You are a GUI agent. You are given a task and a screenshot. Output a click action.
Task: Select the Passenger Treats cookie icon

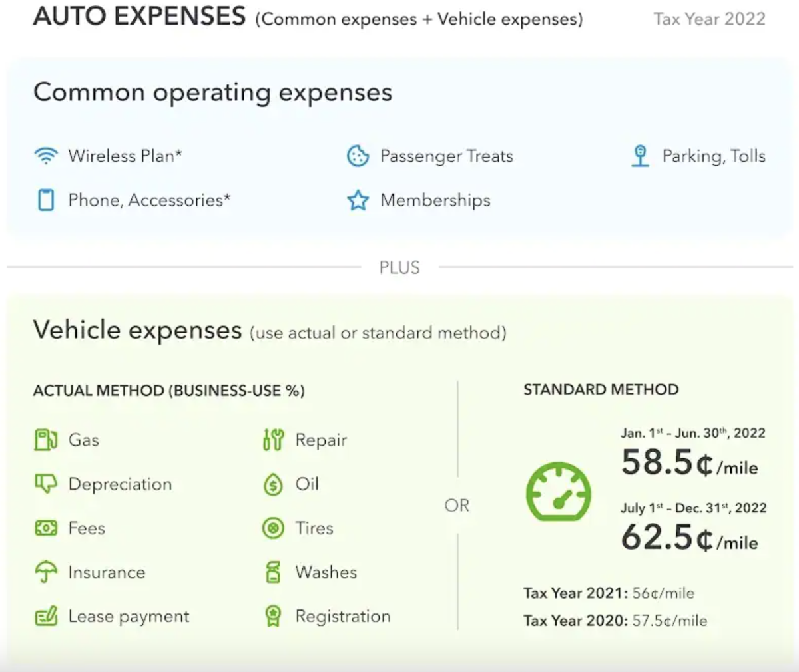coord(358,156)
